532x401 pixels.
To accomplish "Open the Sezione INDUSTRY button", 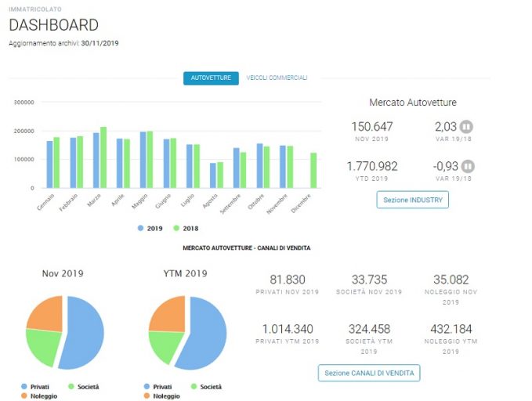I will pyautogui.click(x=413, y=200).
